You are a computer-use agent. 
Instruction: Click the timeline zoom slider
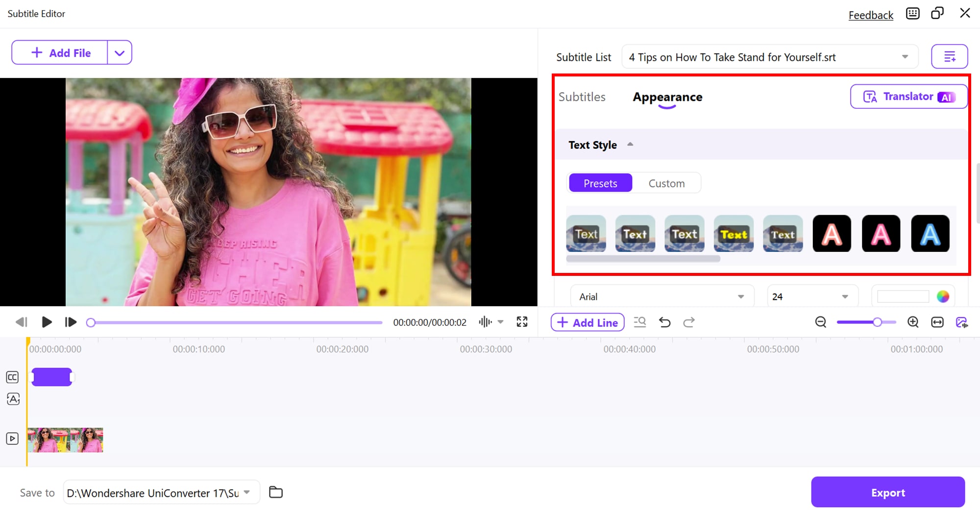pyautogui.click(x=866, y=322)
